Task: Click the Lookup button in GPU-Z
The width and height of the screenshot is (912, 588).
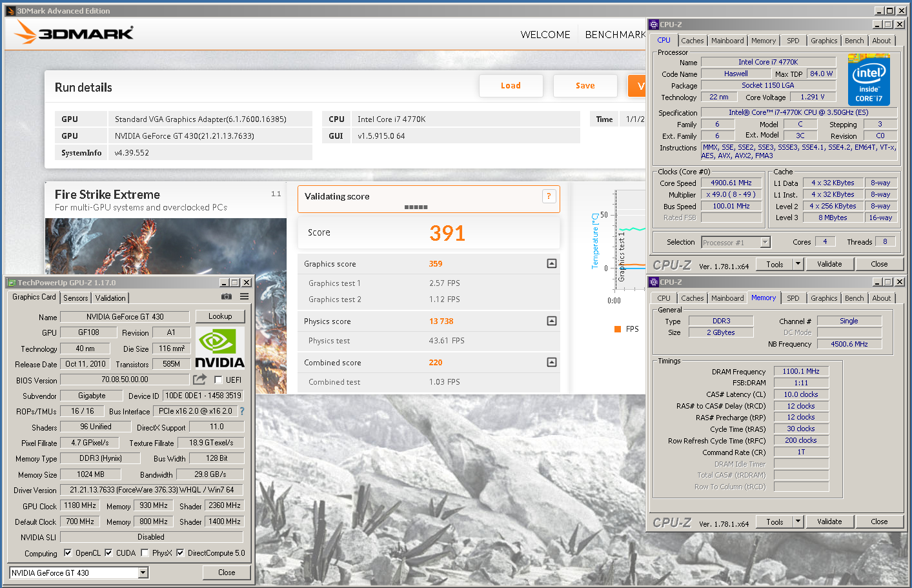Action: coord(220,316)
